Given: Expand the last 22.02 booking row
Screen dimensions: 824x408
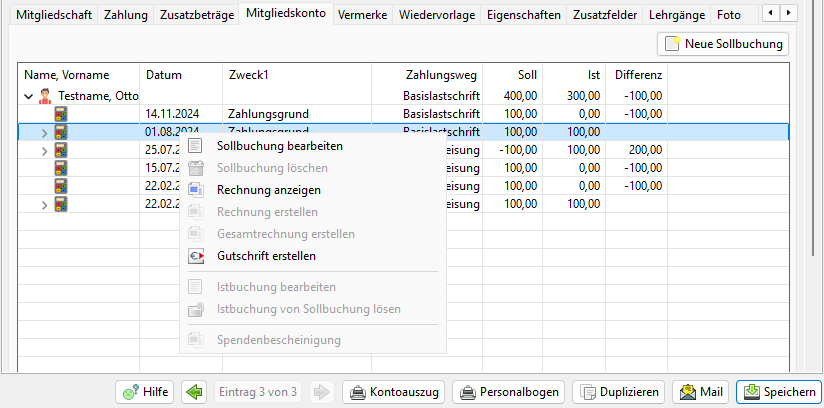Looking at the screenshot, I should pyautogui.click(x=44, y=204).
